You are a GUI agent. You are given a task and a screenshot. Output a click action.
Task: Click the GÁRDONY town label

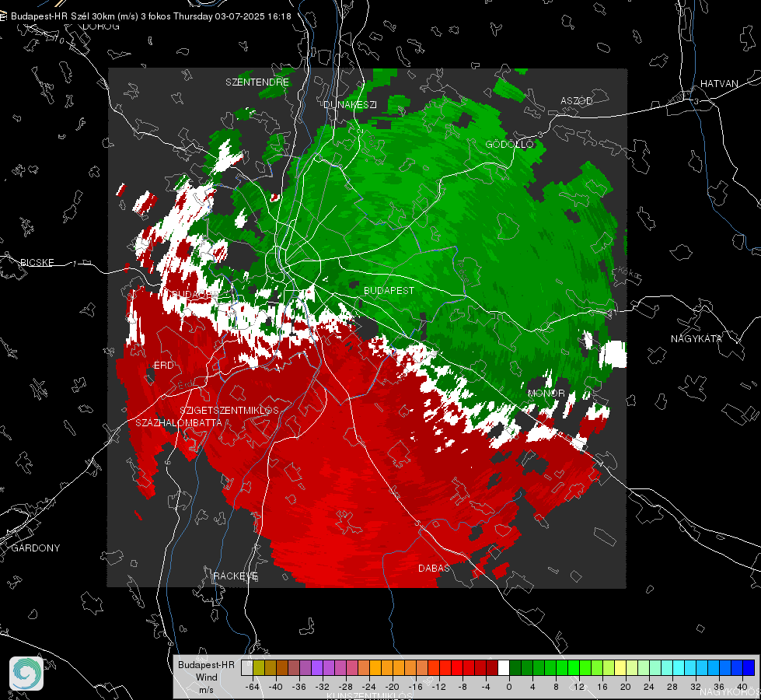click(x=36, y=548)
